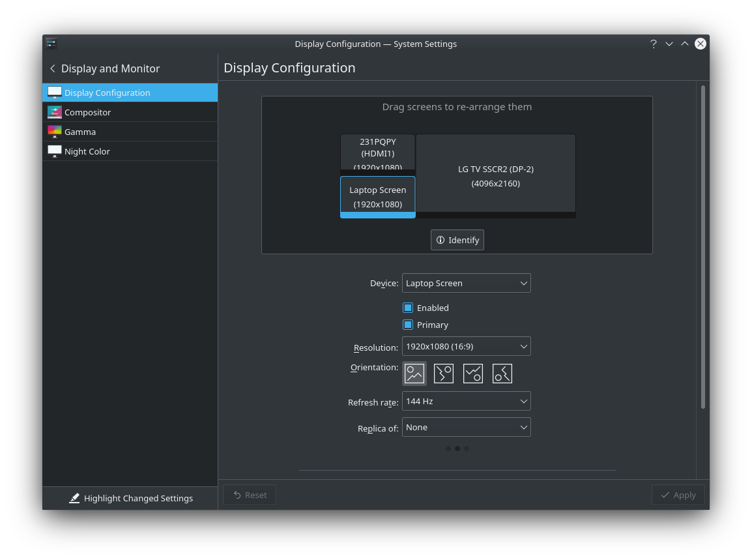The image size is (752, 560).
Task: Open the Compositor module
Action: [x=130, y=112]
